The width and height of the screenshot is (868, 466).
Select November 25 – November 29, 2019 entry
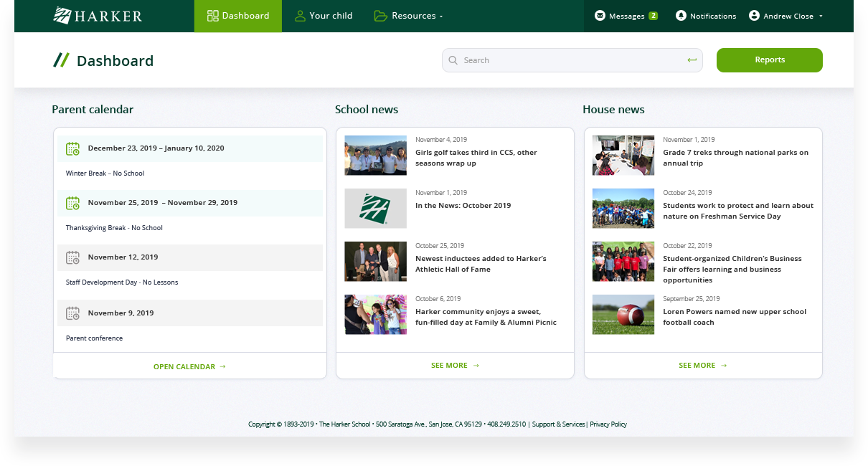click(190, 203)
